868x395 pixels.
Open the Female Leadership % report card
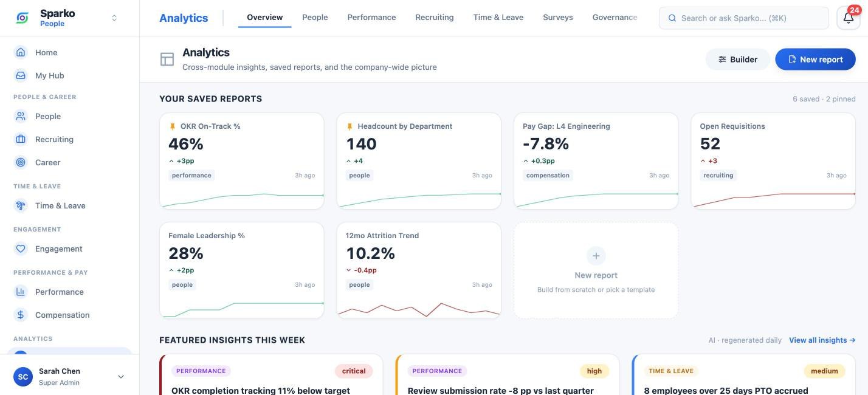pos(242,270)
